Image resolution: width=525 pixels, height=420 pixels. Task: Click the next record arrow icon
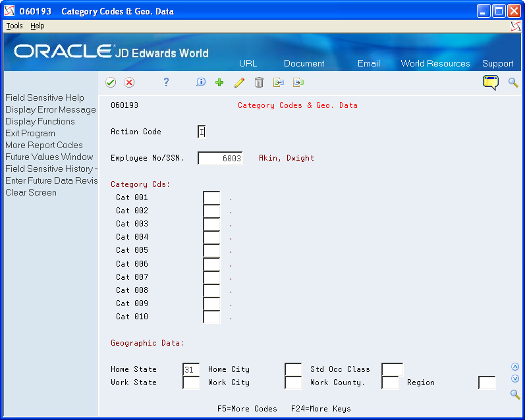tap(298, 82)
